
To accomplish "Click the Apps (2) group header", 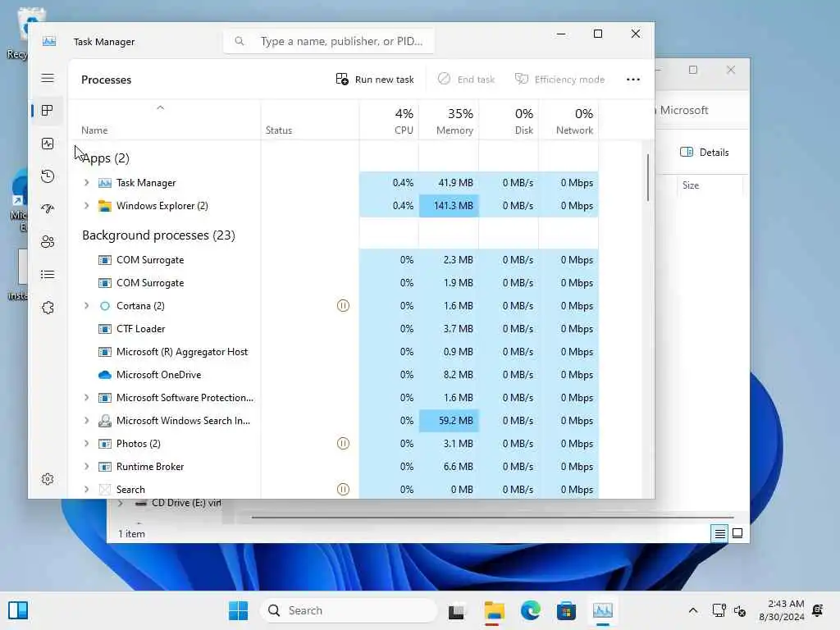I will 106,158.
